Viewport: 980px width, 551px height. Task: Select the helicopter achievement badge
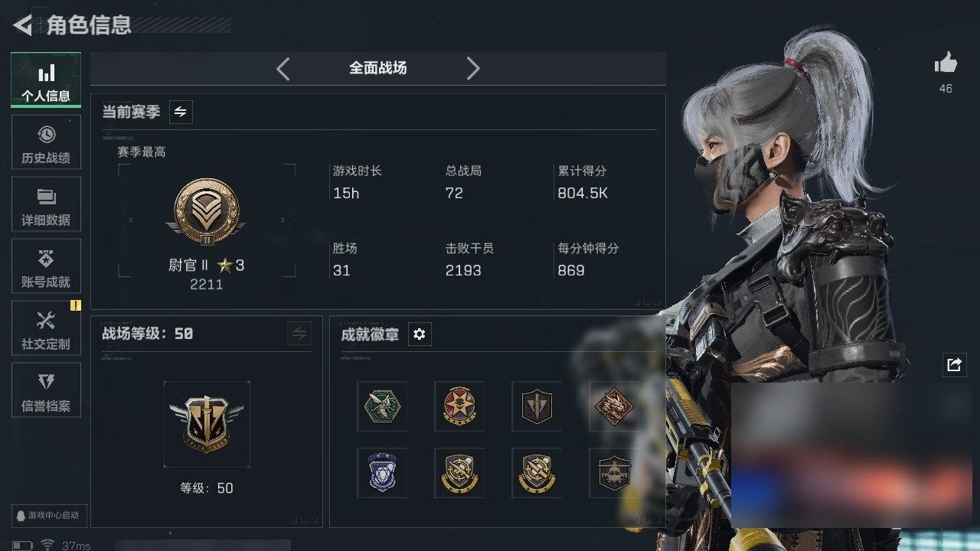tap(614, 473)
